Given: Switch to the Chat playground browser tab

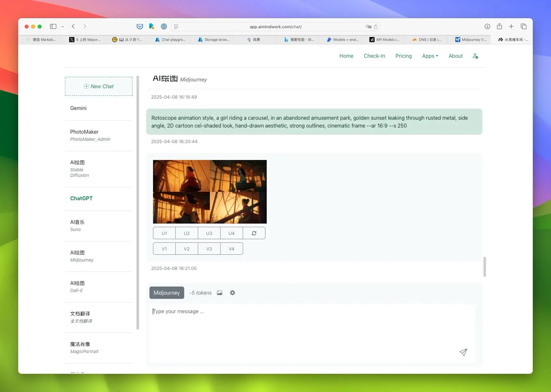Looking at the screenshot, I should pos(171,40).
